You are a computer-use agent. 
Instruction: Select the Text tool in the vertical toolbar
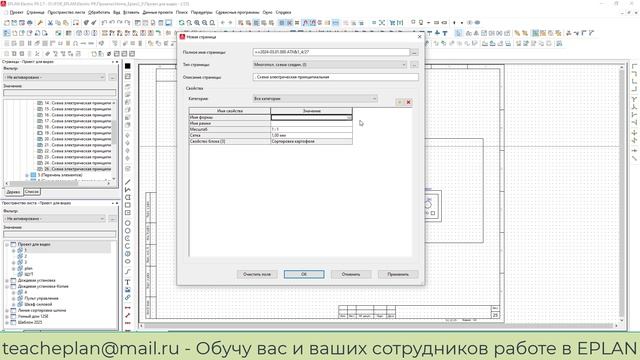click(x=128, y=282)
